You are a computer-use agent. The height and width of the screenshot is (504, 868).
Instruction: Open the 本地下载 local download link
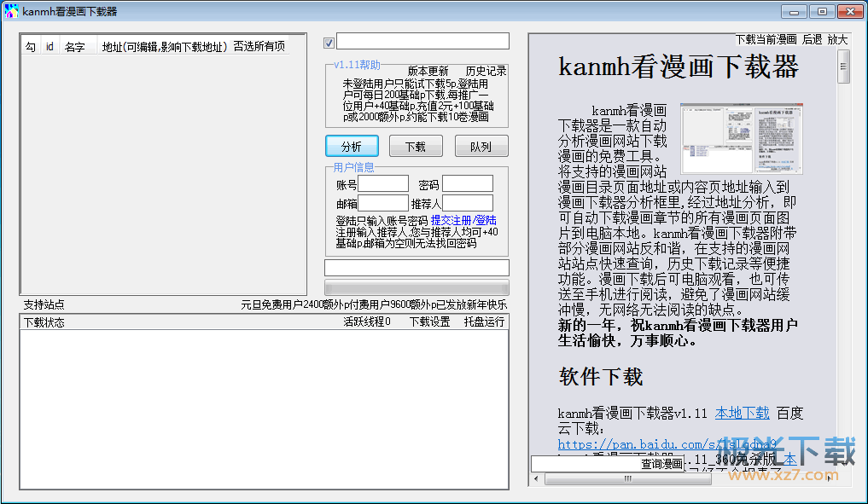743,413
